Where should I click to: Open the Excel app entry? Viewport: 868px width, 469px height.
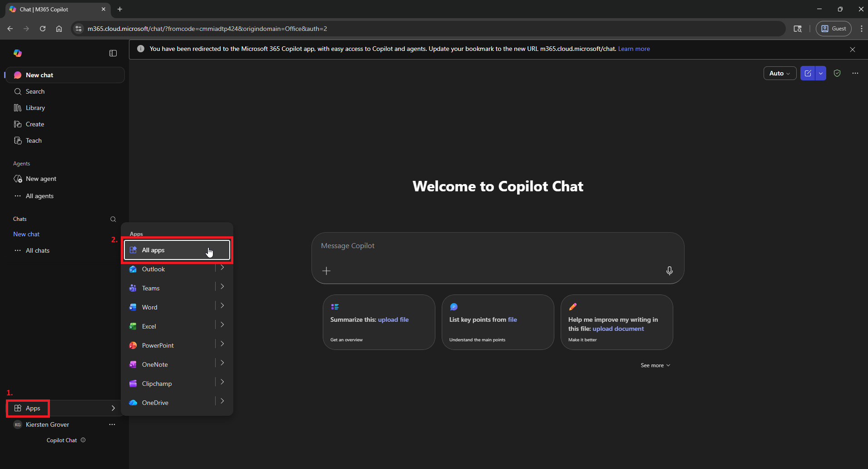pos(149,326)
